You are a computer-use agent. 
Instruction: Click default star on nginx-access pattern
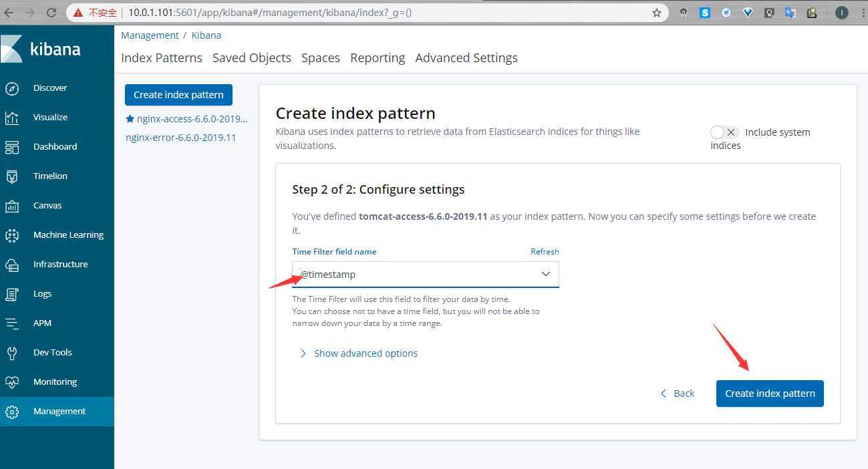[x=130, y=119]
